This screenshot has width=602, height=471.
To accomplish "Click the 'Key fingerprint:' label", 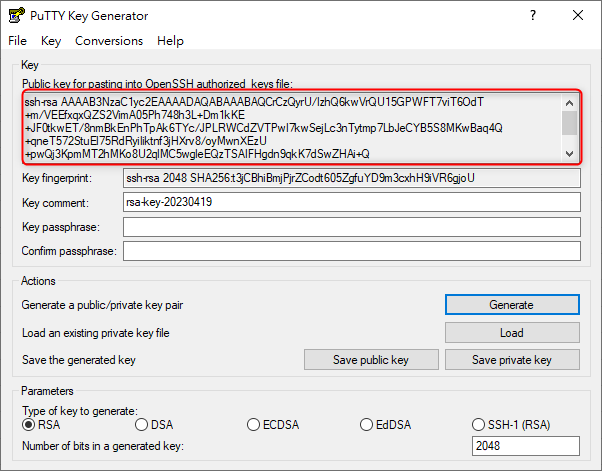I will 57,178.
